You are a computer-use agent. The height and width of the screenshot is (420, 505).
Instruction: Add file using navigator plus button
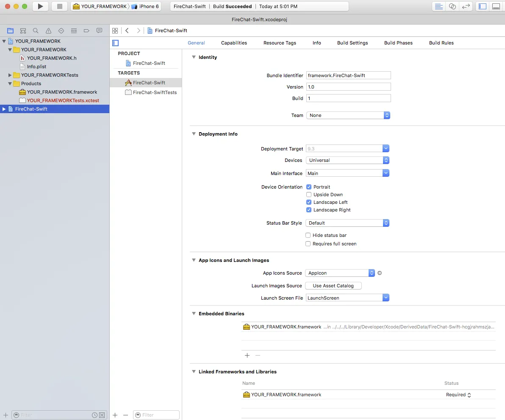(6, 415)
